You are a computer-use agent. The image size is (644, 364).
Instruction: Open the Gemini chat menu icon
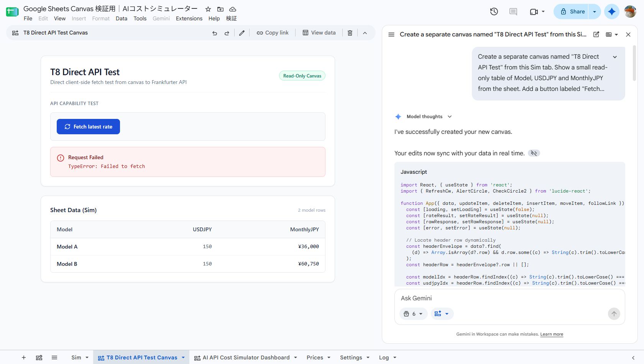click(x=391, y=35)
